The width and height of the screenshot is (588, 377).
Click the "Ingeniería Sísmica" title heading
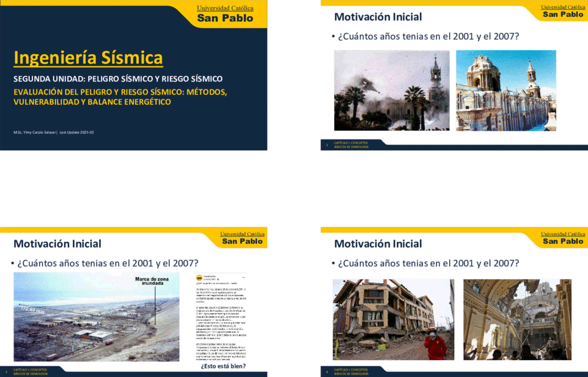pyautogui.click(x=88, y=58)
